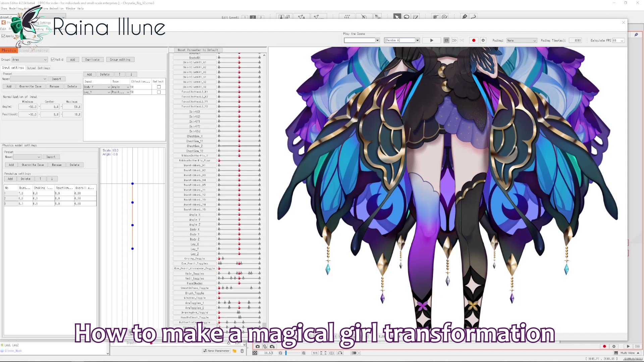Open the Fading dropdown set to None
Screen dimensions: 644x362
coord(522,41)
